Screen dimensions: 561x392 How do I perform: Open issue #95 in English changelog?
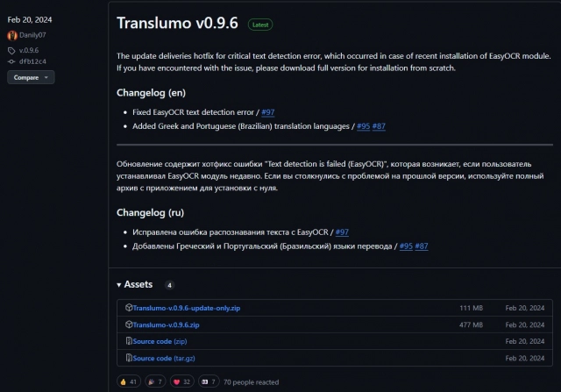364,126
